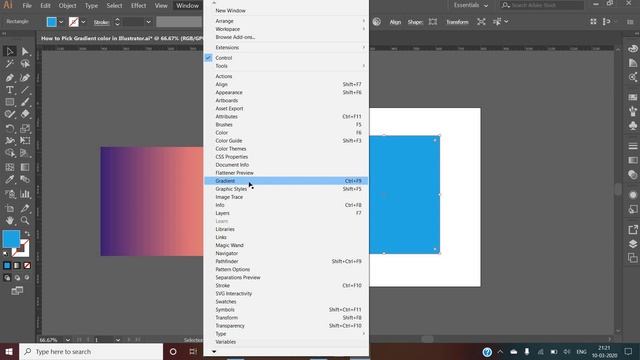
Task: Select the Zoom tool
Action: [25, 221]
